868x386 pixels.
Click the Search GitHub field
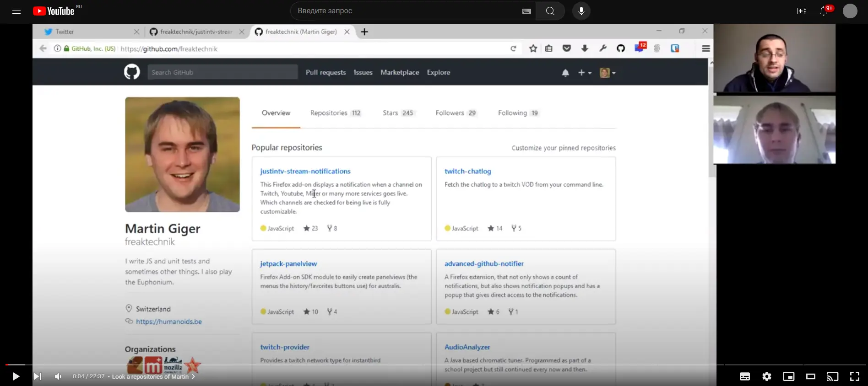pos(222,72)
